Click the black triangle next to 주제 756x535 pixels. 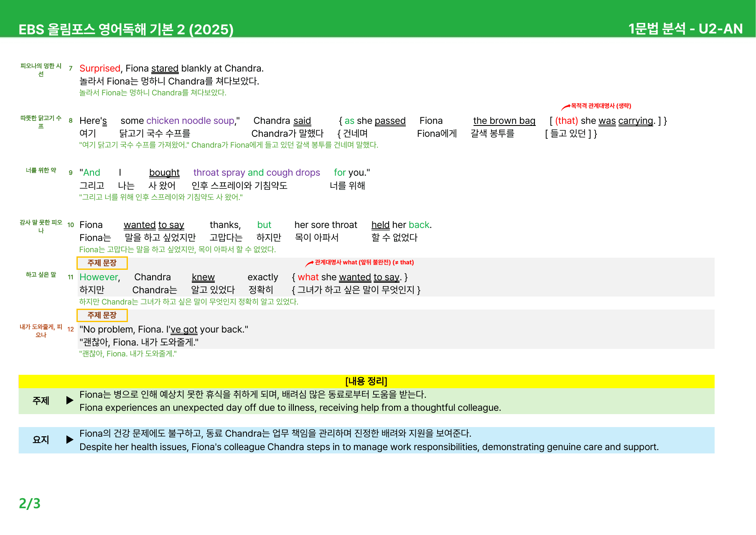click(x=70, y=400)
